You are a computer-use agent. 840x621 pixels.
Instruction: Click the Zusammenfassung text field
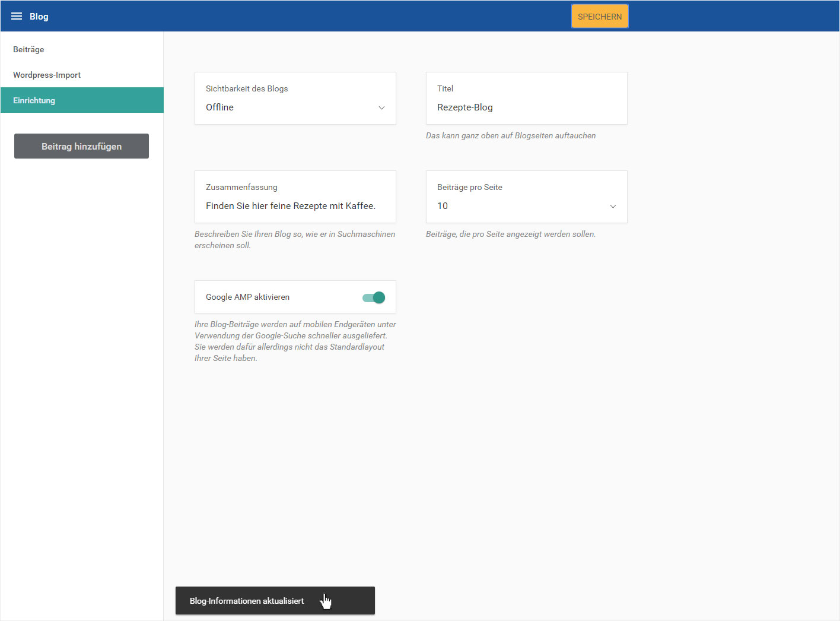pos(295,197)
